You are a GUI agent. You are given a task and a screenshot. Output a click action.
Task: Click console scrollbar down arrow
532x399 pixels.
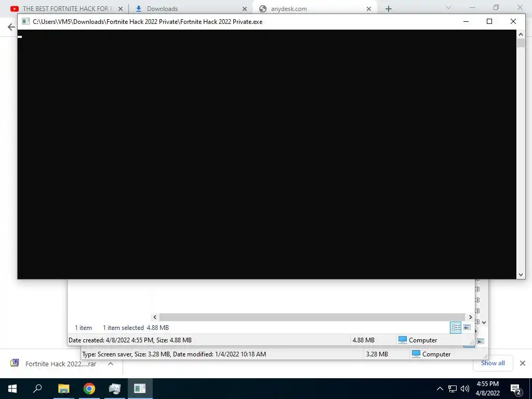[521, 275]
